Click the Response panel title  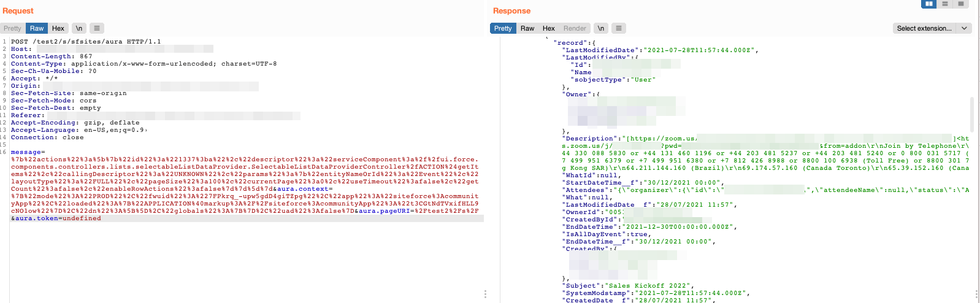pyautogui.click(x=511, y=11)
